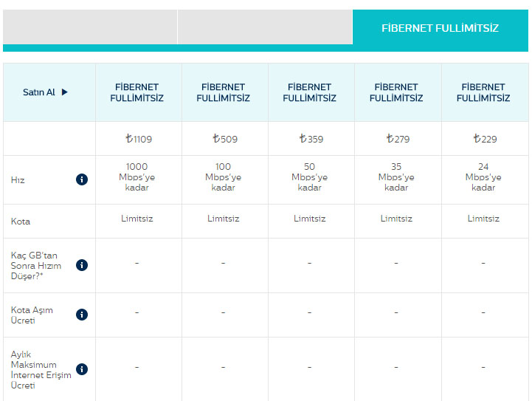Click the Satın Al label
The width and height of the screenshot is (532, 401).
39,92
